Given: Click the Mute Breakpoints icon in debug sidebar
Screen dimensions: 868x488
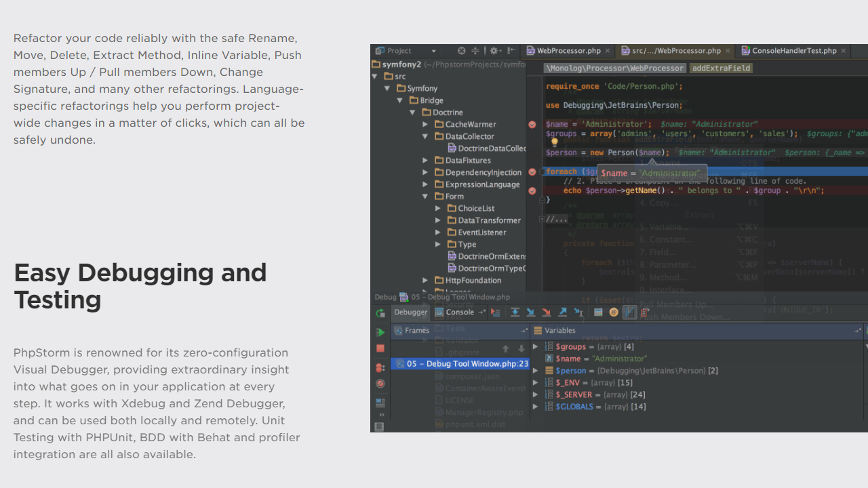Looking at the screenshot, I should tap(380, 384).
